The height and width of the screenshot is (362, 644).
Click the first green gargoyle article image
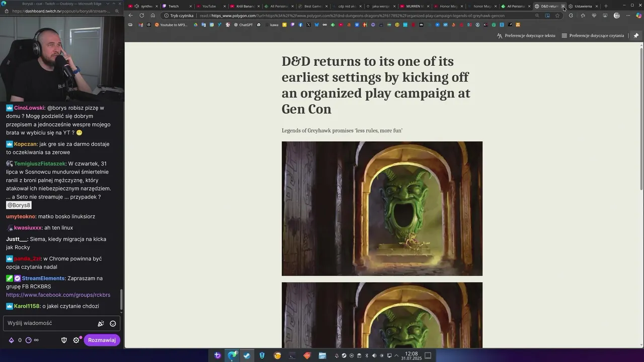point(382,209)
